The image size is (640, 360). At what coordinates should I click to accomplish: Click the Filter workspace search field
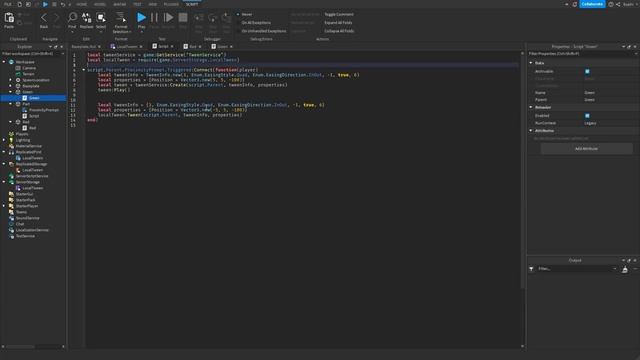33,53
